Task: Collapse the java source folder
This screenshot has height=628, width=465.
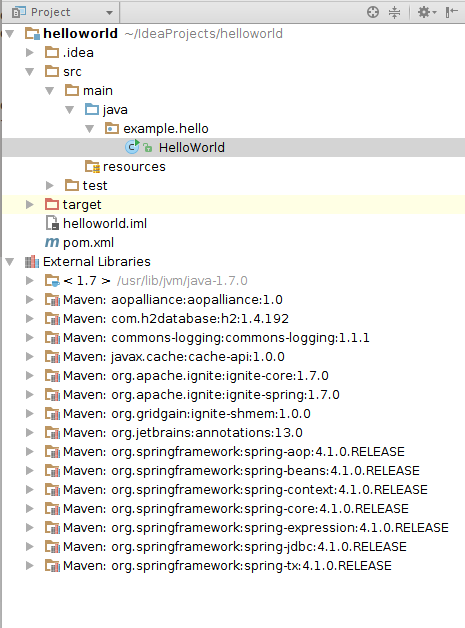Action: (70, 110)
